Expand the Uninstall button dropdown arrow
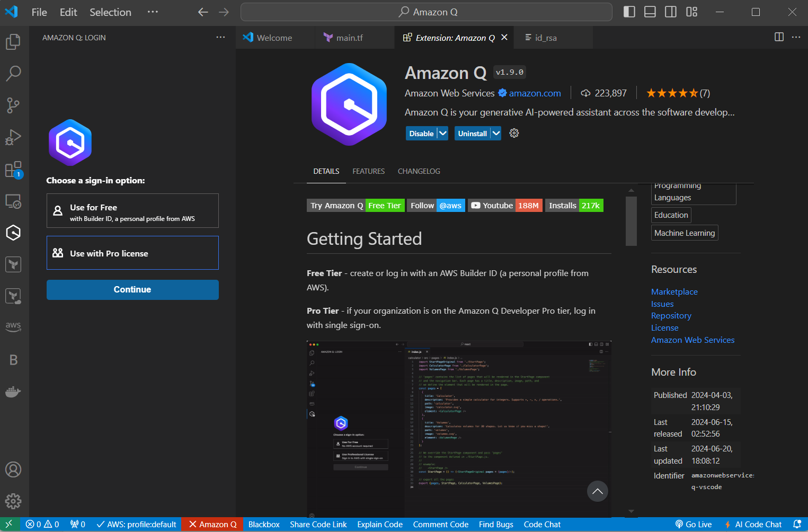The width and height of the screenshot is (808, 532). (496, 134)
